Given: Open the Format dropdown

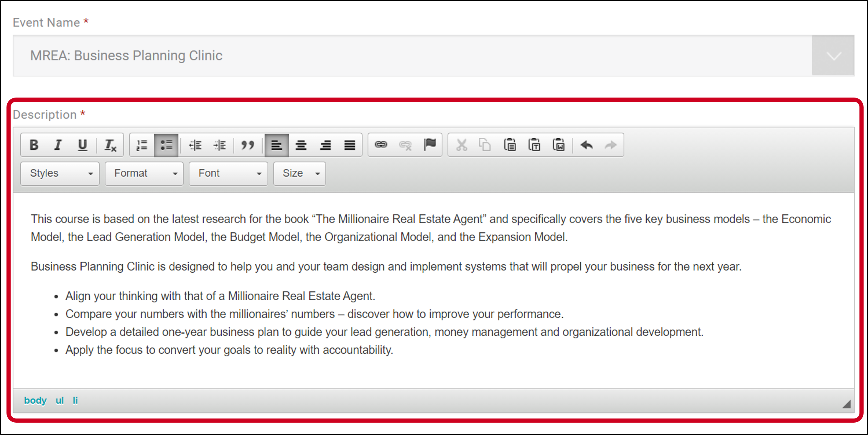Looking at the screenshot, I should (x=144, y=174).
